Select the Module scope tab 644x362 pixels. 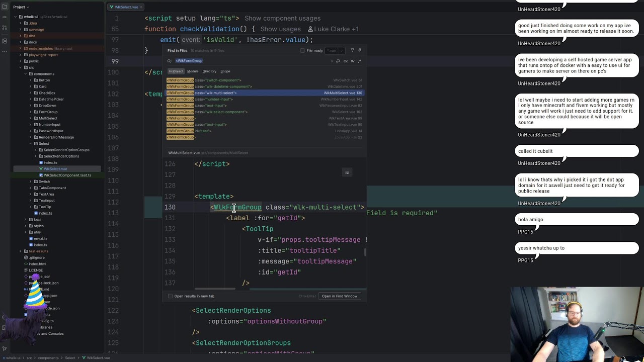[x=193, y=71]
